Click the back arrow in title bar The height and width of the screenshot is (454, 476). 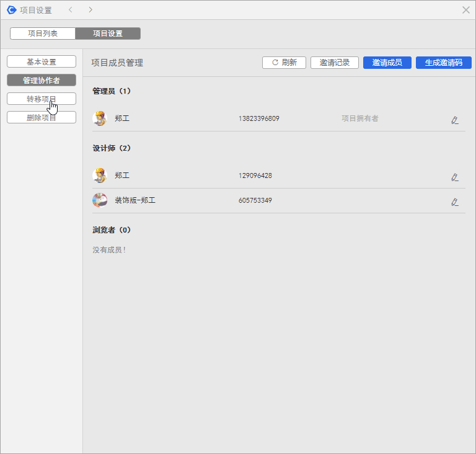71,10
